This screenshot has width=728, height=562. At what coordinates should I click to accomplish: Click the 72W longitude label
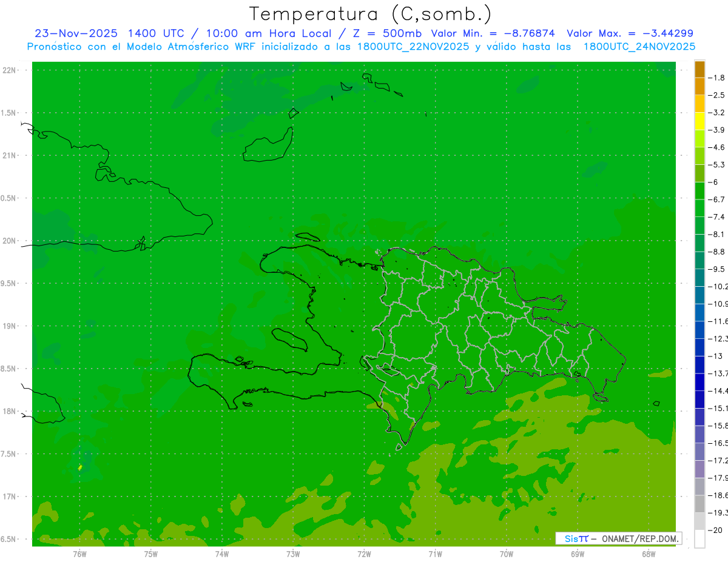click(364, 554)
